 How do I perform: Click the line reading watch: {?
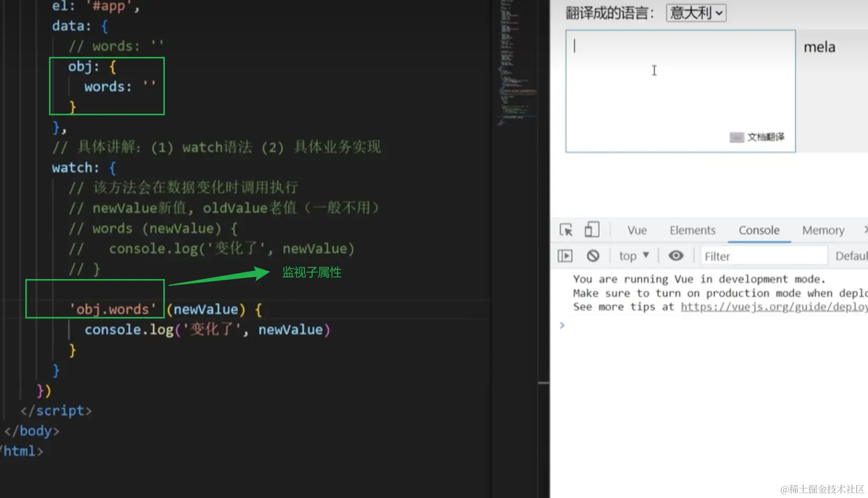pos(84,167)
